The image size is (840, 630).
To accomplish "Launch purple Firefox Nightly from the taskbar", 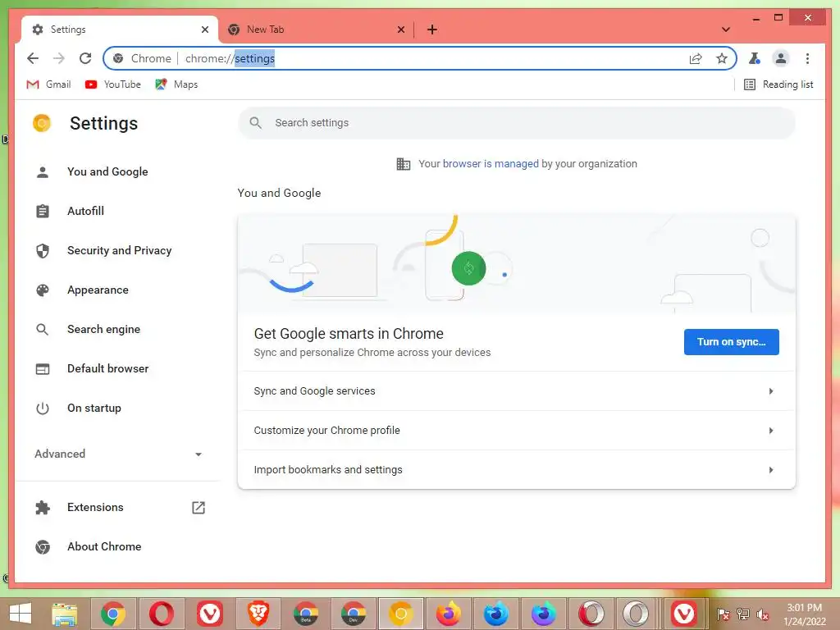I will pyautogui.click(x=544, y=614).
